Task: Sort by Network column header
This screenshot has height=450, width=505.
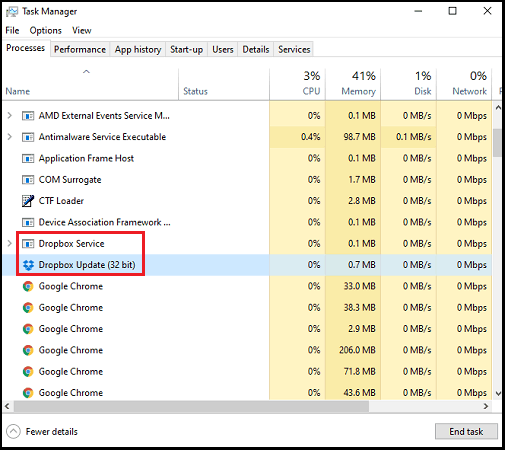Action: tap(464, 84)
